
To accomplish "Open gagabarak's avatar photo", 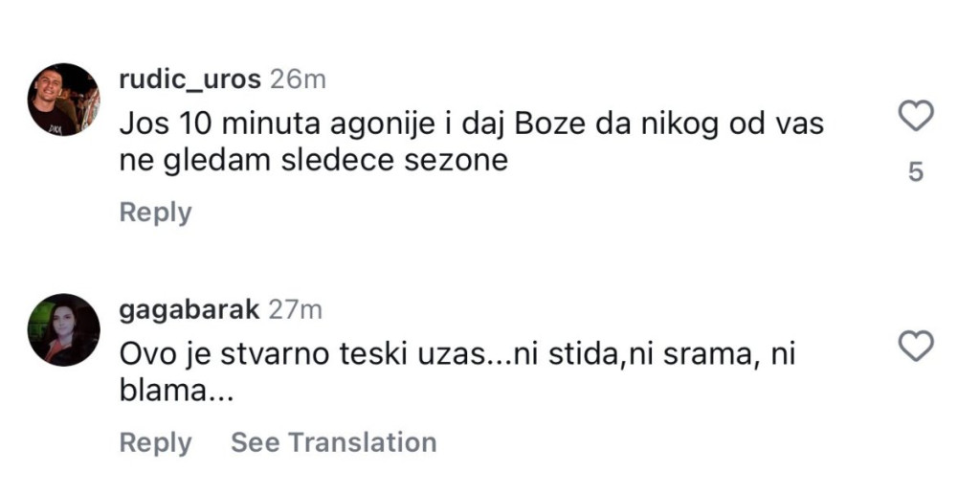I will (63, 329).
